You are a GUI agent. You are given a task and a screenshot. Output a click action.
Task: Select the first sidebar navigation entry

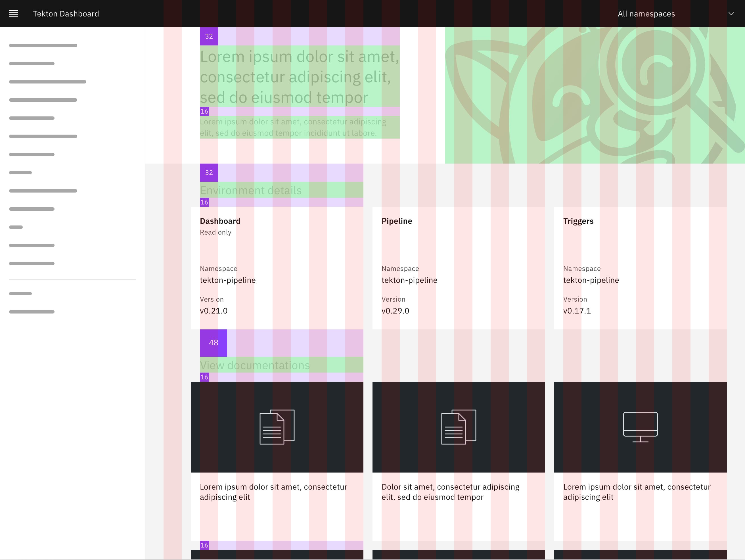click(x=43, y=45)
